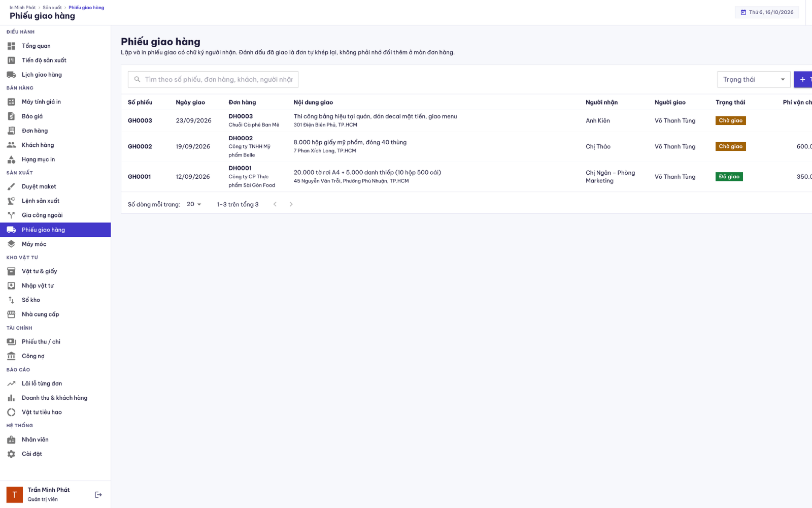Open Cài đặt gear icon

11,454
